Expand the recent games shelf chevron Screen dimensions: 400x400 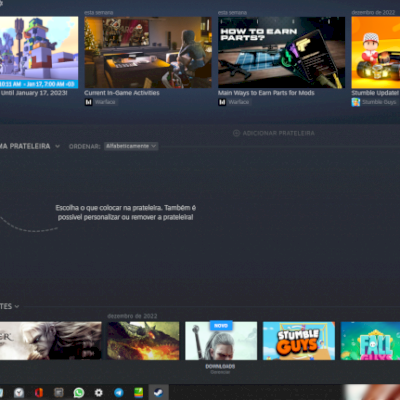(17, 306)
